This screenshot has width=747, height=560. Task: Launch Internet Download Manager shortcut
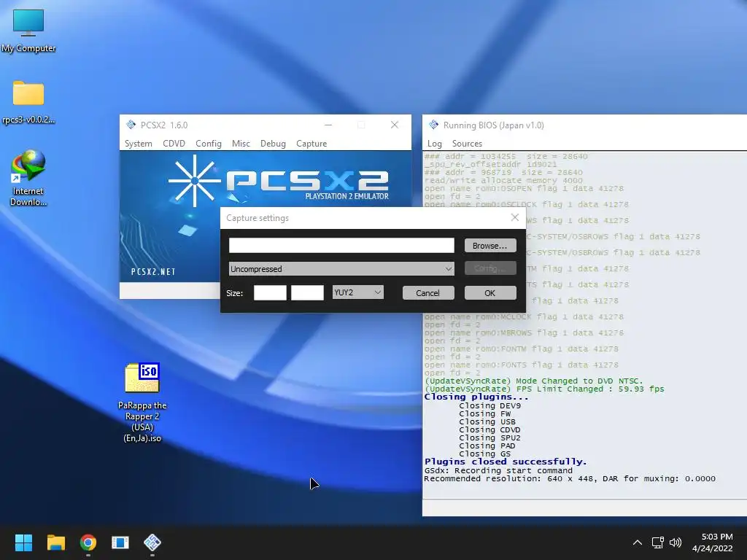pos(28,178)
